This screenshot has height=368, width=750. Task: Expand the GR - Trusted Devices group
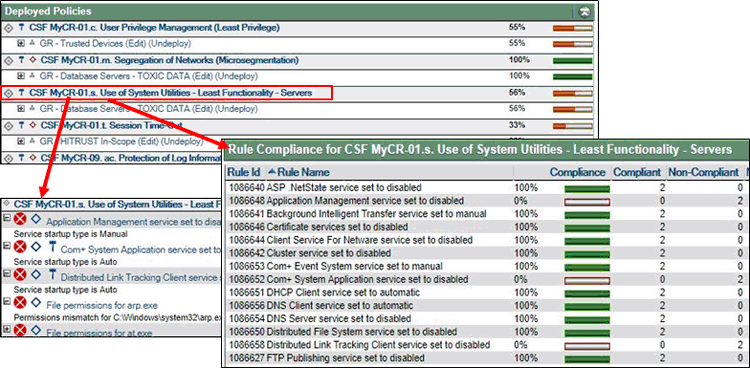[x=21, y=44]
